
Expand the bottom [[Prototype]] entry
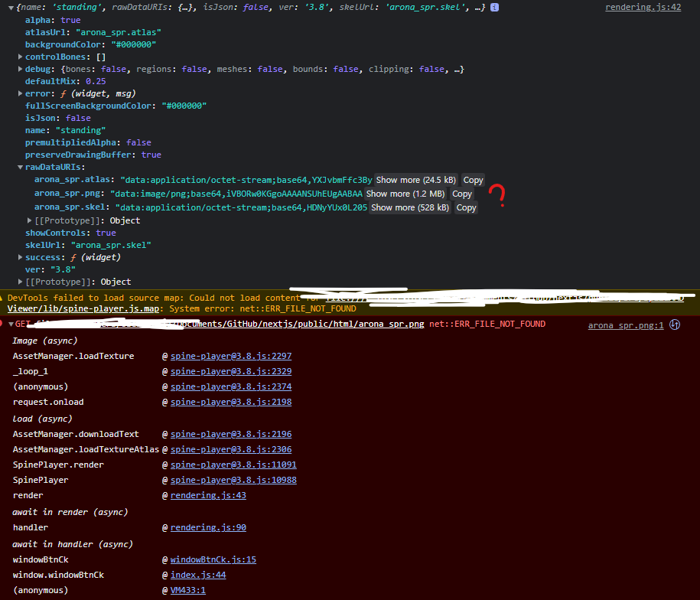pyautogui.click(x=21, y=282)
